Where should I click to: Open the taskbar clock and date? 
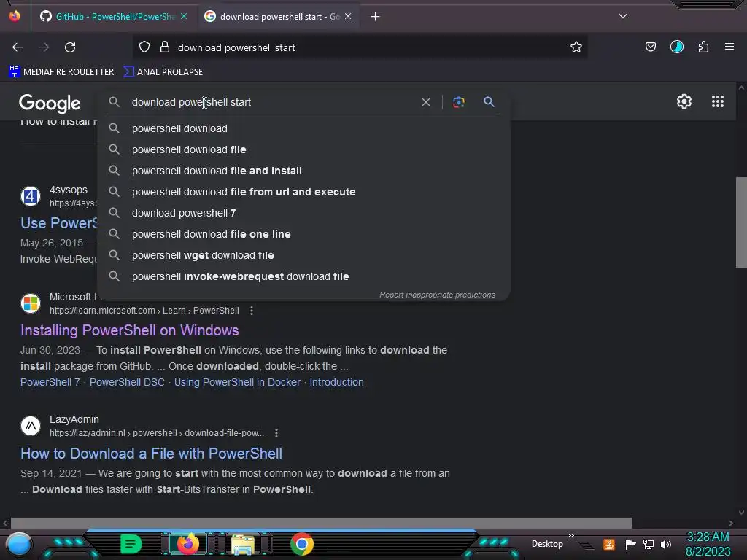tap(708, 544)
